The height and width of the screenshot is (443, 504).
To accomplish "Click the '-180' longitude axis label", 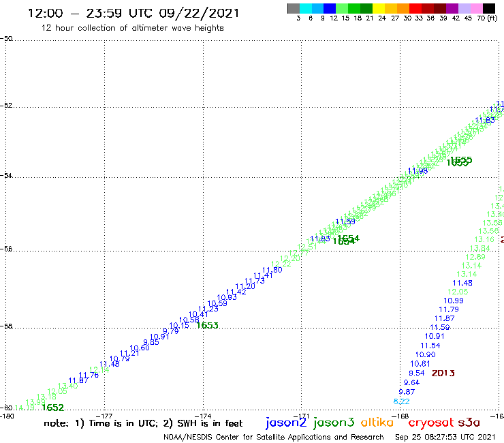I will 7,416.
